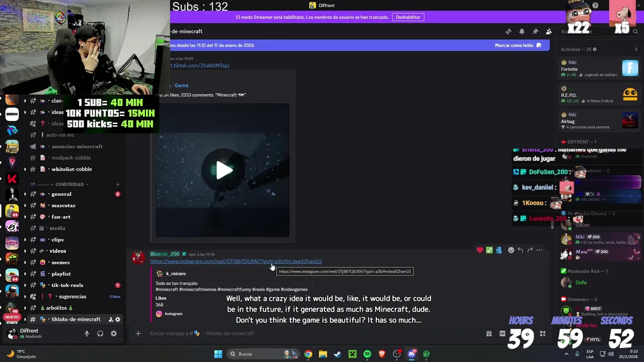This screenshot has width=644, height=362.
Task: Play the embedded TikTok video
Action: tap(224, 170)
